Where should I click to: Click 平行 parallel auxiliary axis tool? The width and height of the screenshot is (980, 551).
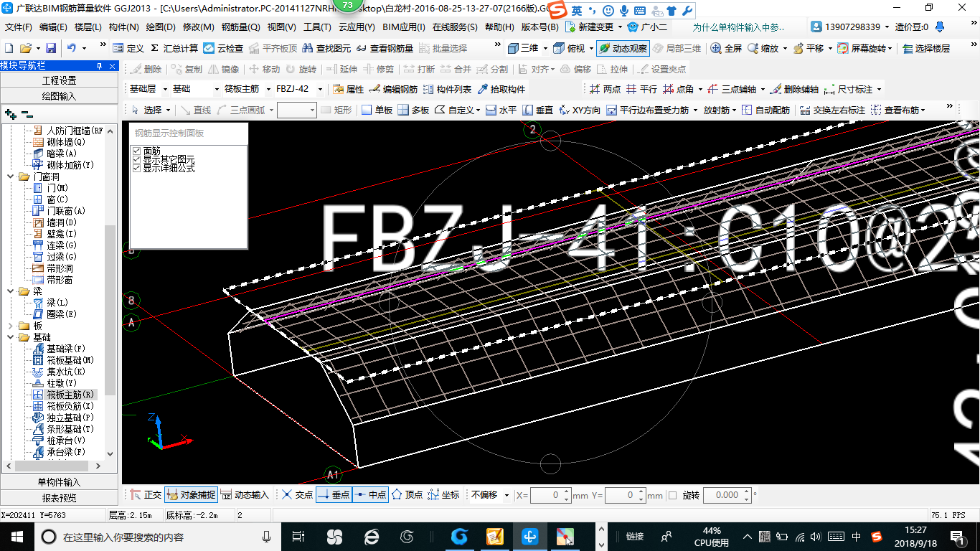641,90
